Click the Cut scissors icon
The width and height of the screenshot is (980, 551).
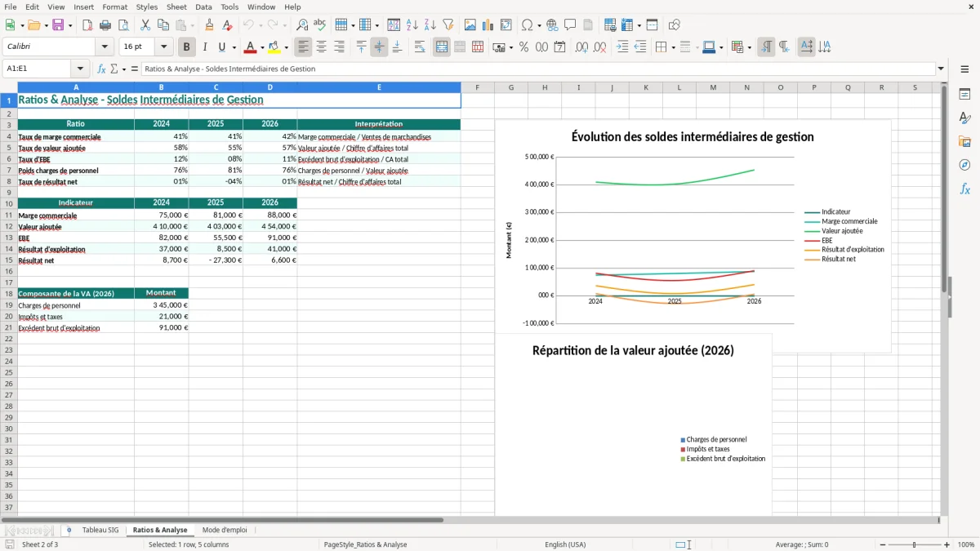pos(145,25)
